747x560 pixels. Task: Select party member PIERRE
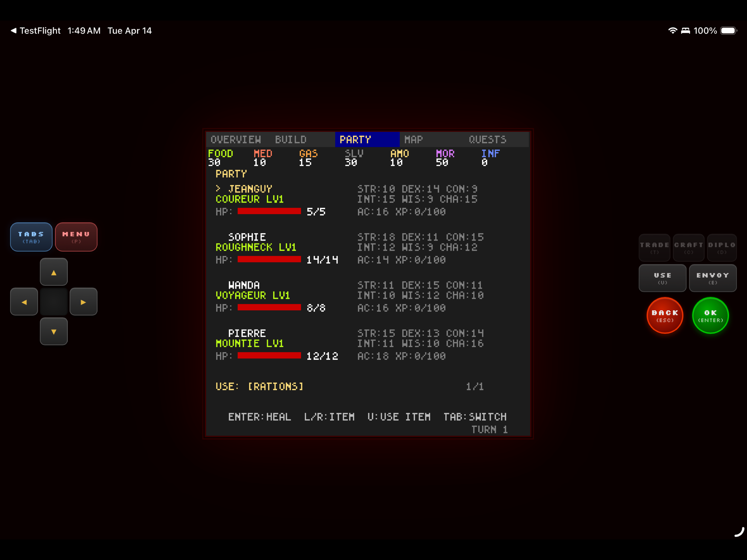tap(247, 333)
